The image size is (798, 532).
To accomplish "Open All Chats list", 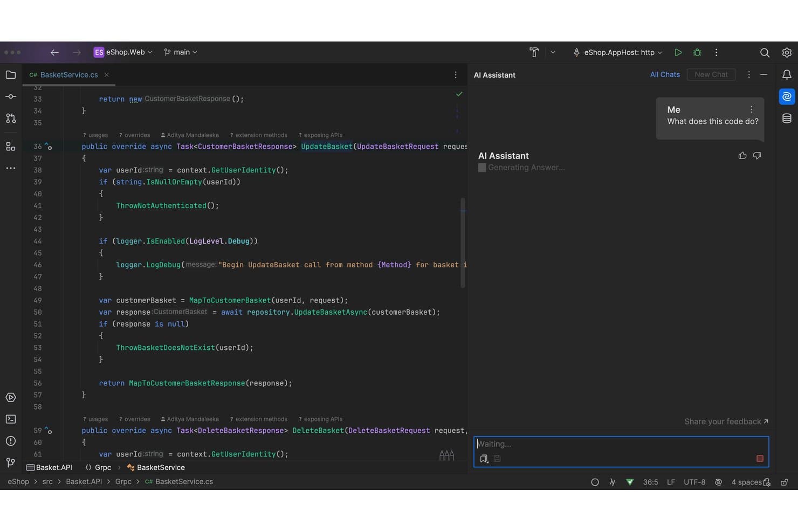I will click(665, 74).
